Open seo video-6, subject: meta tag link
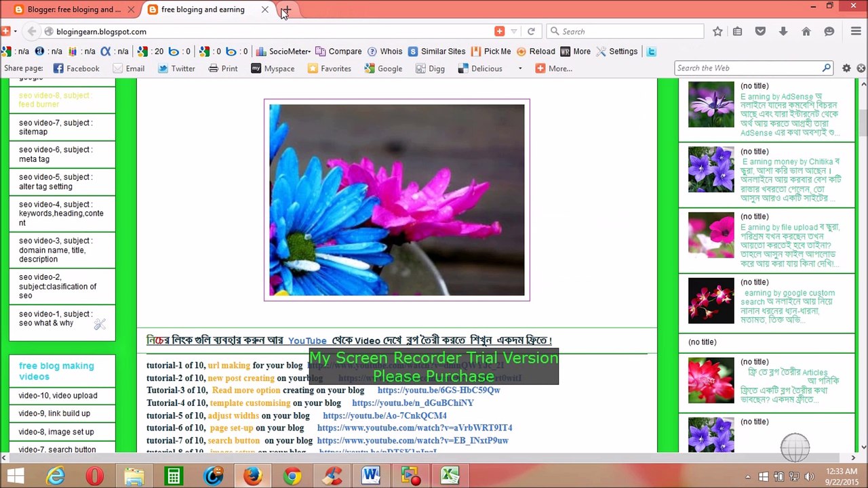The image size is (868, 488). point(56,155)
